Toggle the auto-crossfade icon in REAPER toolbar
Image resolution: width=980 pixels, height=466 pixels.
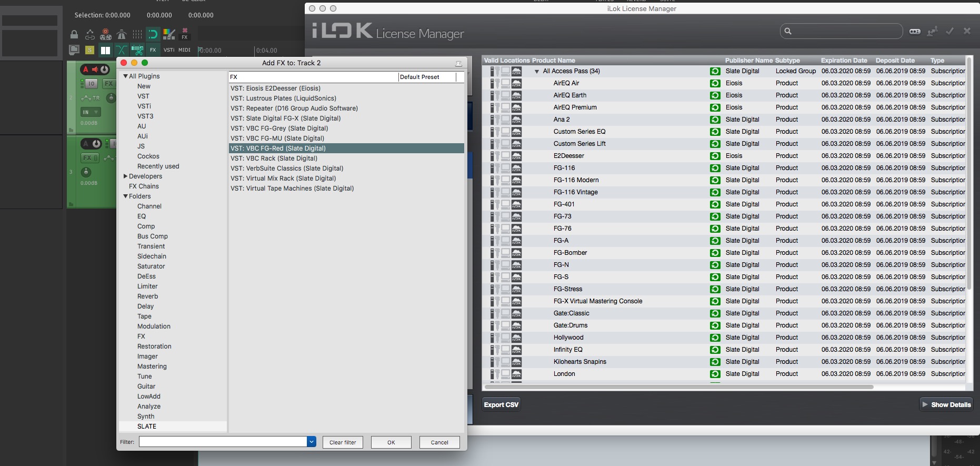point(122,50)
